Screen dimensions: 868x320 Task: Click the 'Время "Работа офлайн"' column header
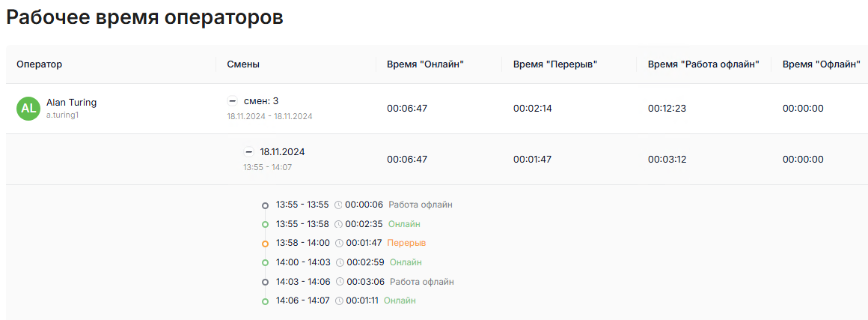tap(703, 64)
